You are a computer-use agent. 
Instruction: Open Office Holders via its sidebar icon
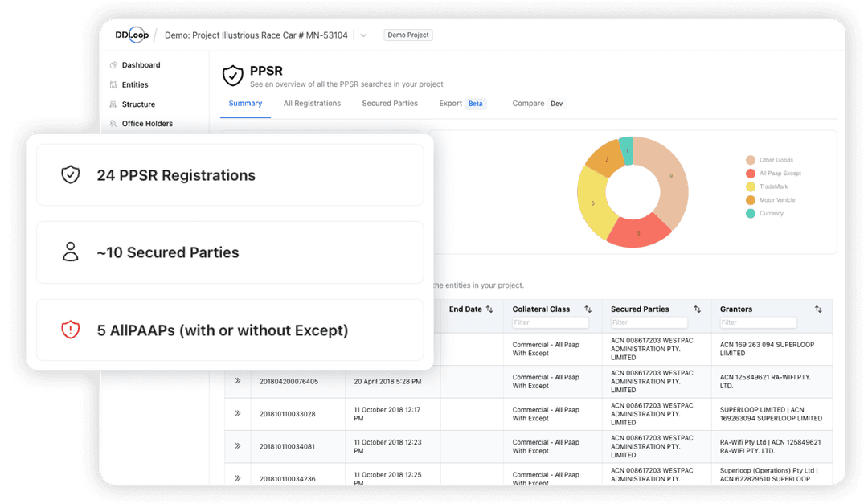113,123
